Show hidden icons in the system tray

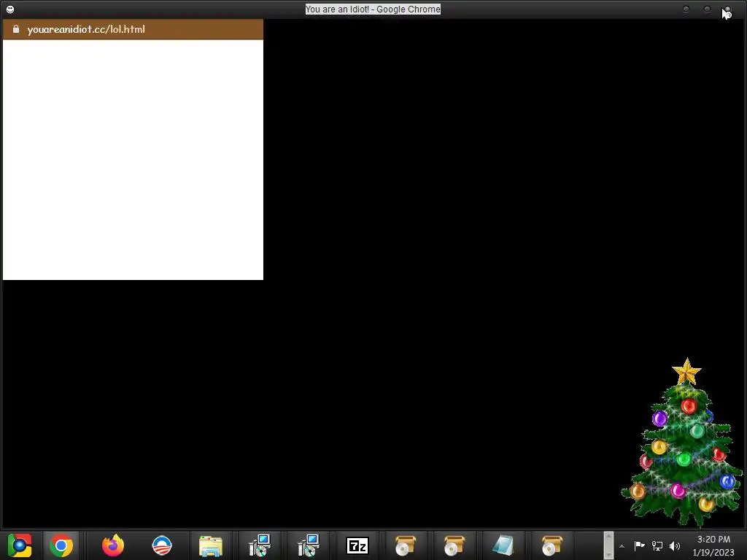622,546
